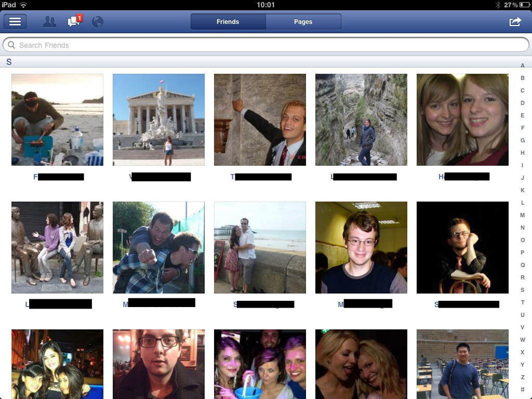This screenshot has height=399, width=532.
Task: Open friend name starting with F under beach photo
Action: (x=58, y=177)
